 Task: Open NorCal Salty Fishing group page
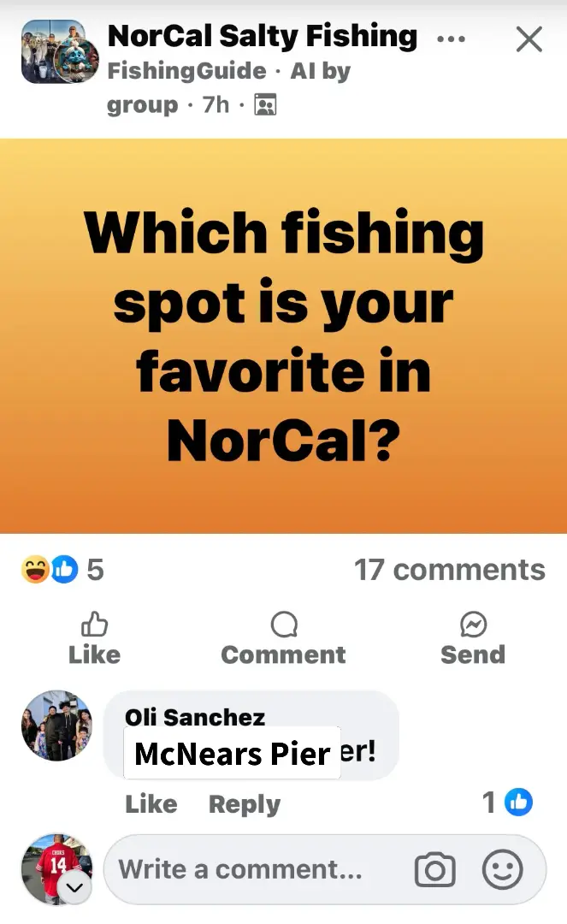262,36
